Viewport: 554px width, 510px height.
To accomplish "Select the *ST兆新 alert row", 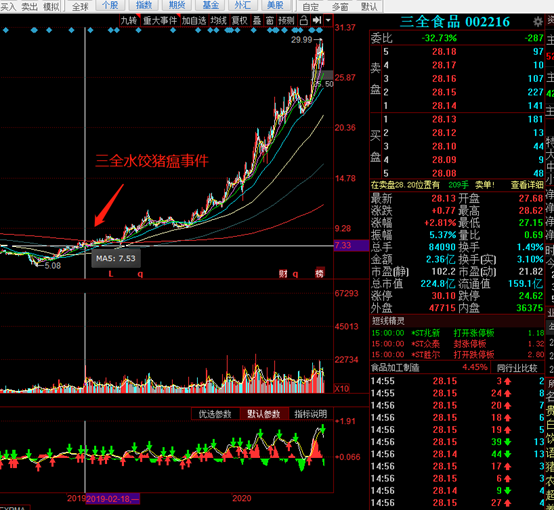I will tap(458, 333).
